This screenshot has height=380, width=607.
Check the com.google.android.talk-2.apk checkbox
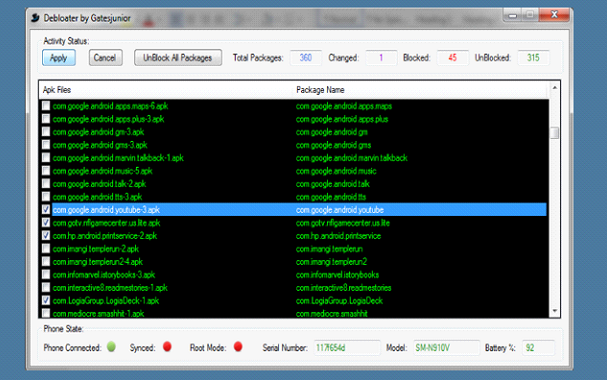coord(46,183)
